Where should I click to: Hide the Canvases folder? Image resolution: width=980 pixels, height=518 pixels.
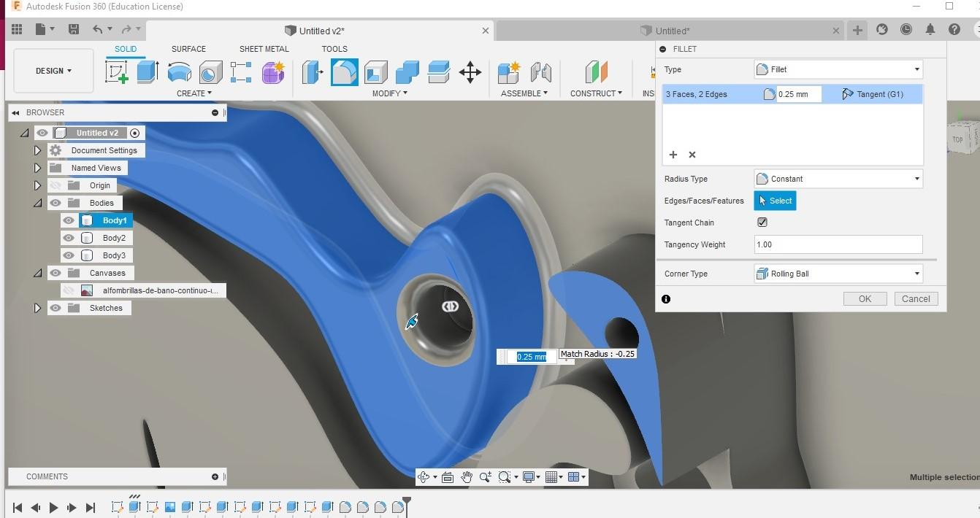pyautogui.click(x=55, y=273)
